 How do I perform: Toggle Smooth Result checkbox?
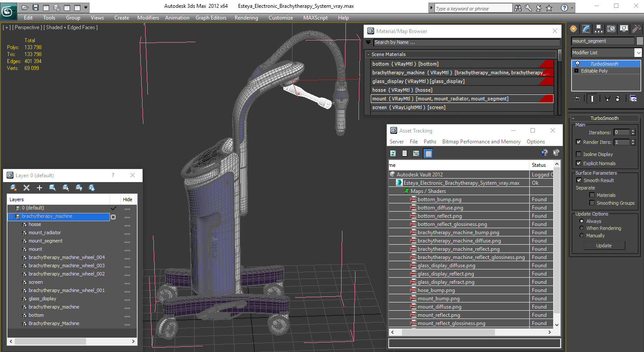tap(579, 180)
